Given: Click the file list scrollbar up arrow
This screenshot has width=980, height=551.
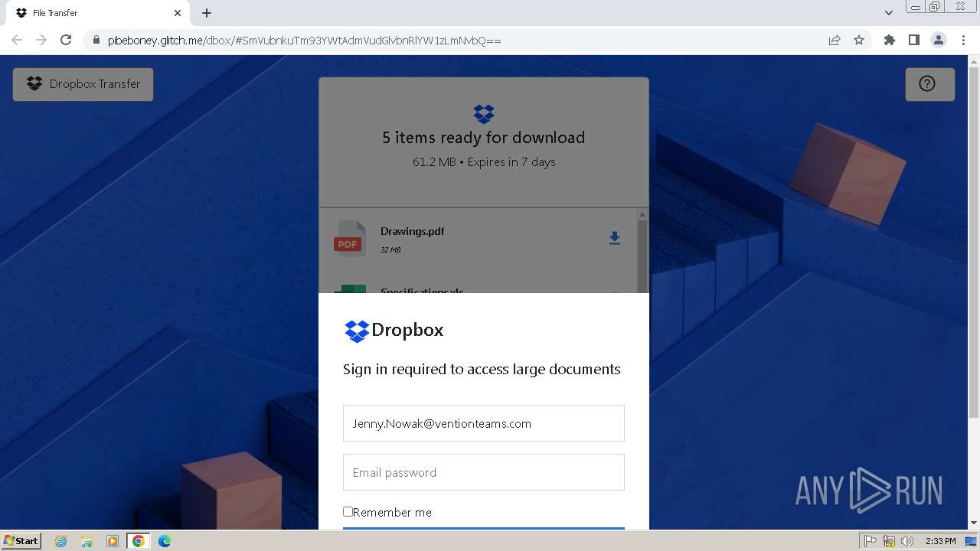Looking at the screenshot, I should click(642, 214).
